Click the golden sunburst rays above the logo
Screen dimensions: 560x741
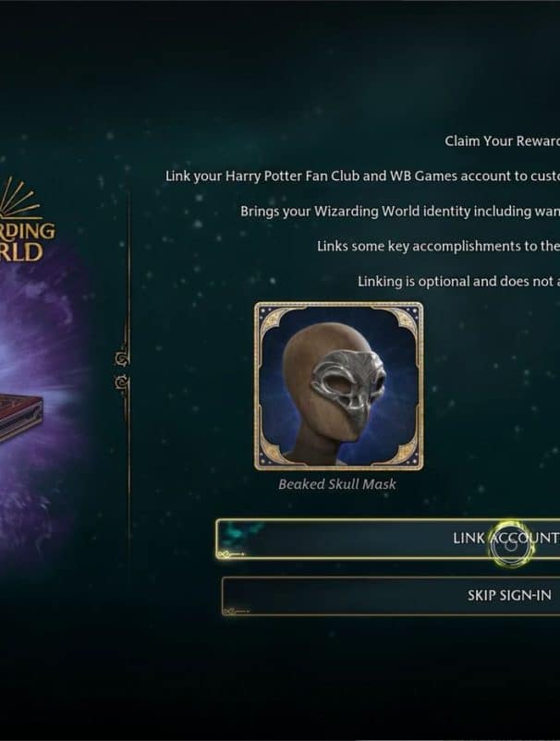18,199
